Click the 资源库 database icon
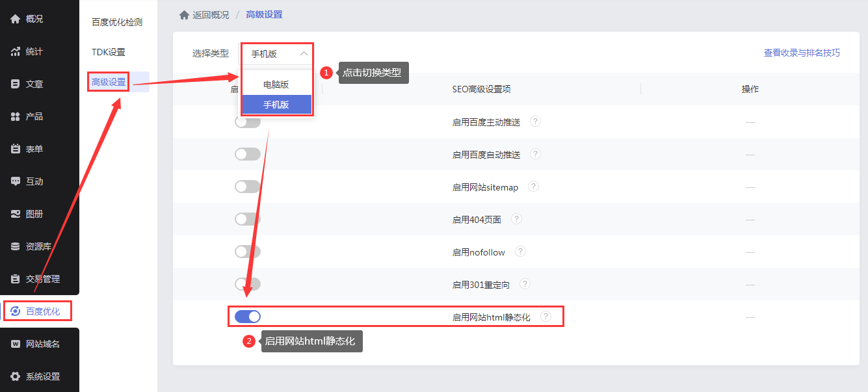This screenshot has width=868, height=392. pyautogui.click(x=16, y=246)
